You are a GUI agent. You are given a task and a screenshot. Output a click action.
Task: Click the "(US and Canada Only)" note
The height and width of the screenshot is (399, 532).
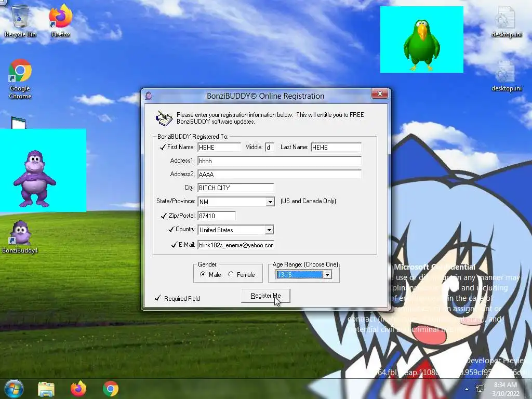308,201
